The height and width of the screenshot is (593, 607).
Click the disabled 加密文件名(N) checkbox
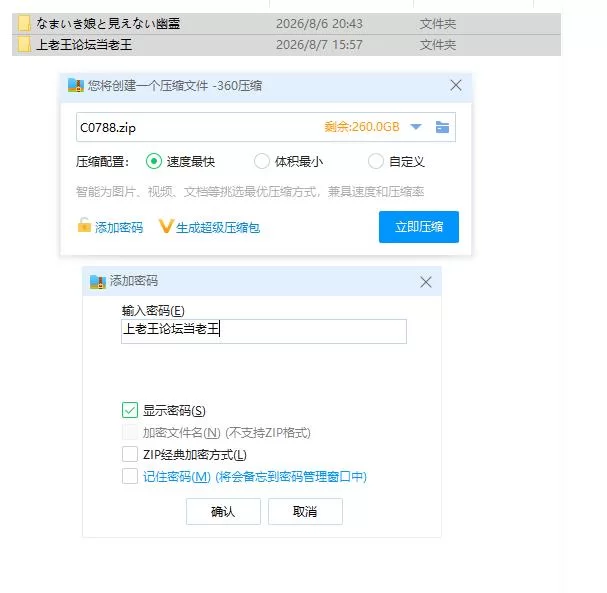pyautogui.click(x=130, y=432)
